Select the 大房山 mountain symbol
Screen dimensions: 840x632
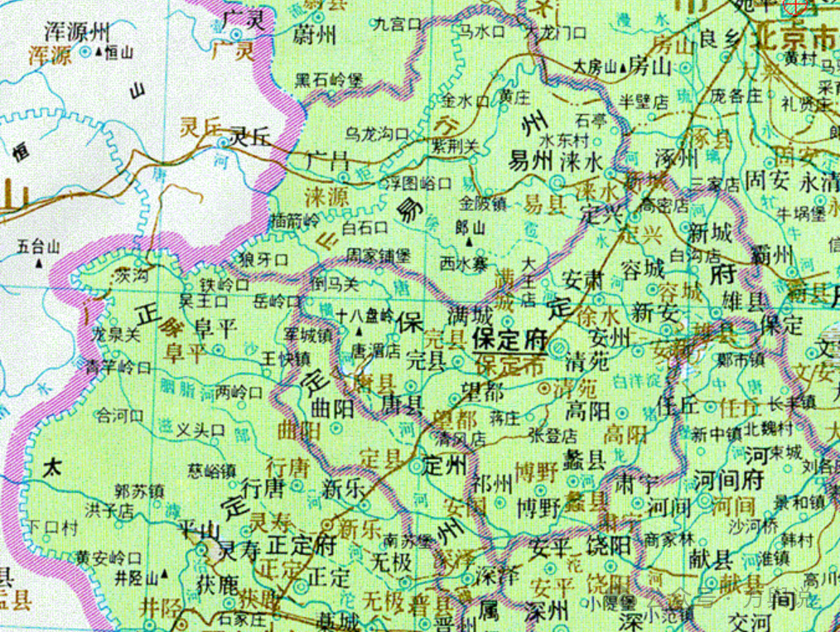622,68
